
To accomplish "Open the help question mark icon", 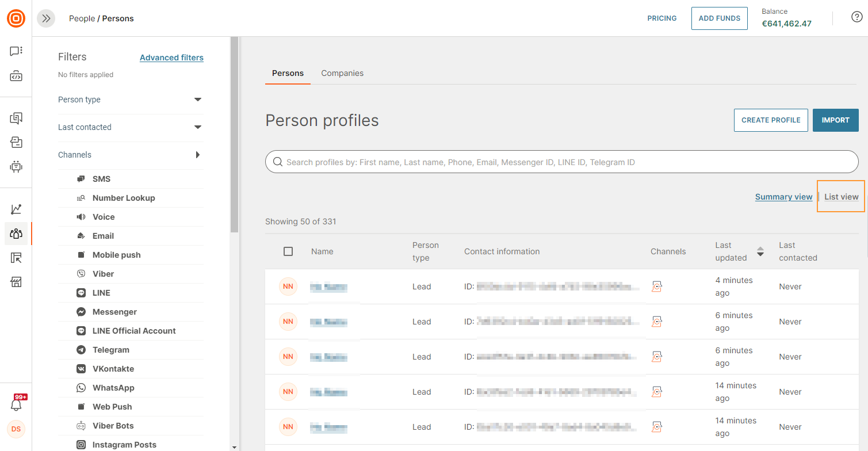I will [x=856, y=17].
